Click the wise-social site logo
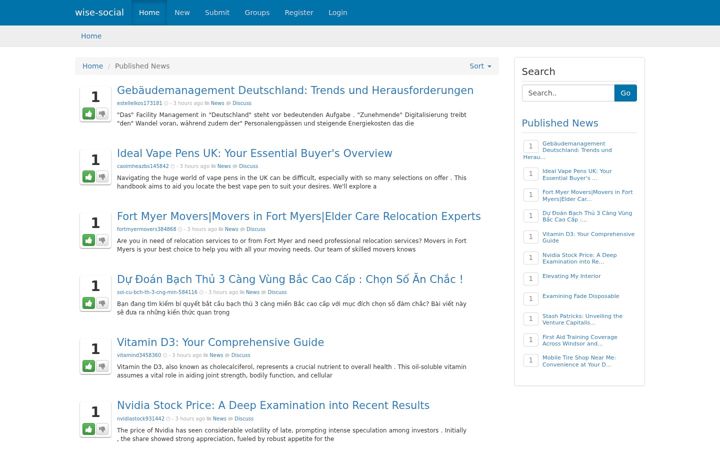 tap(99, 12)
